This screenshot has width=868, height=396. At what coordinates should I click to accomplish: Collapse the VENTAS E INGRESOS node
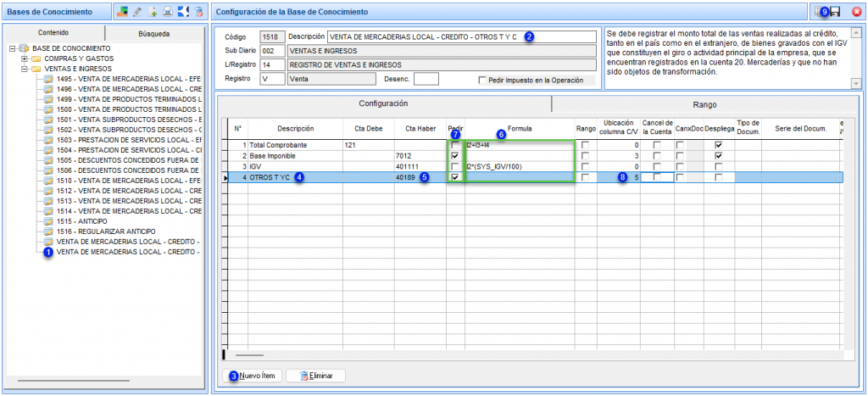[24, 70]
